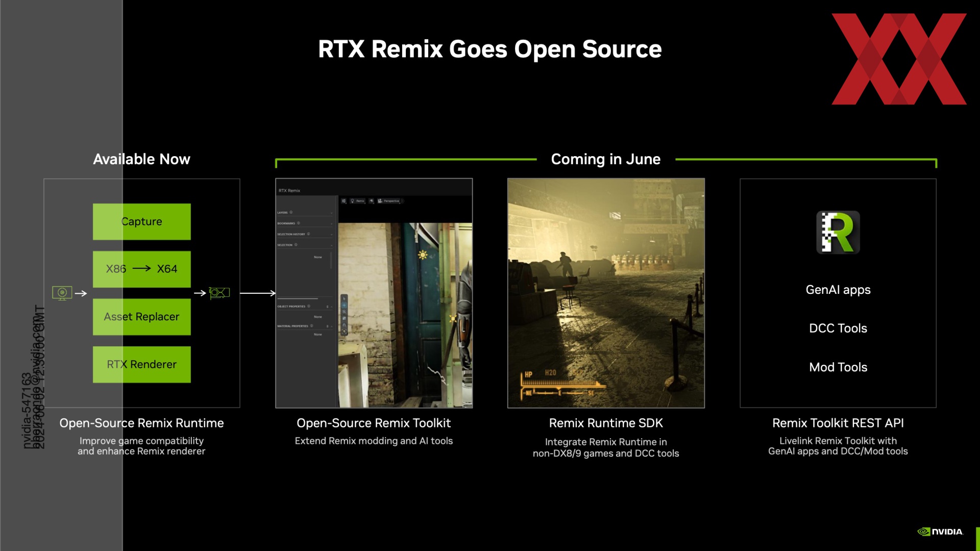Select the move tool in viewport toolbar
The height and width of the screenshot is (551, 980).
point(344,305)
